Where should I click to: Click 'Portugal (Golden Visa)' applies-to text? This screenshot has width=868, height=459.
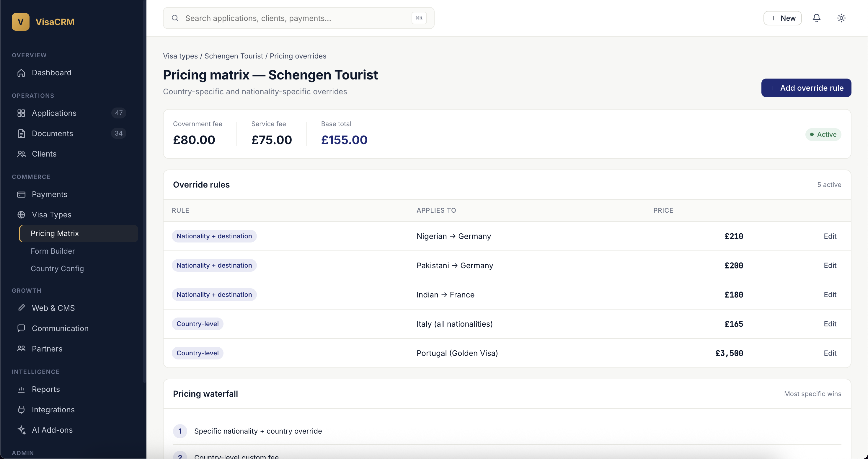(x=457, y=353)
